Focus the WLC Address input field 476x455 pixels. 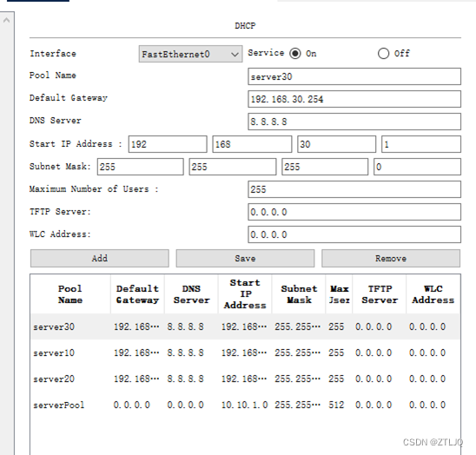(x=354, y=234)
